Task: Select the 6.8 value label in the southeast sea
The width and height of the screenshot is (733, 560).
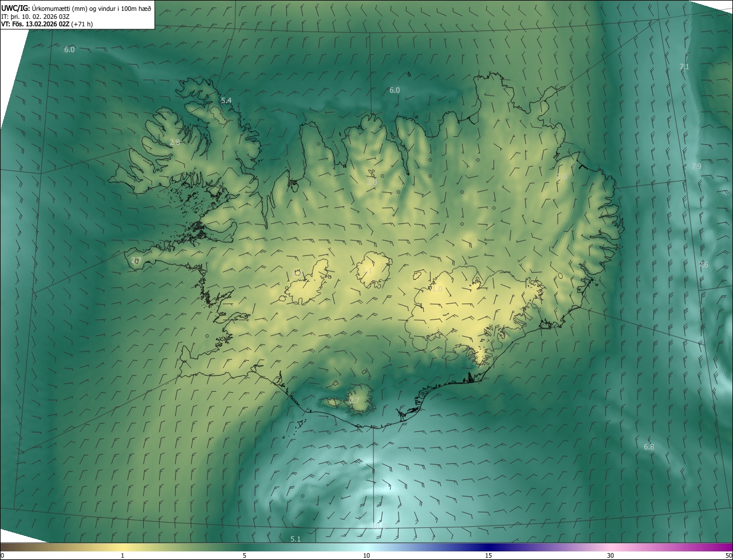Action: pos(649,447)
